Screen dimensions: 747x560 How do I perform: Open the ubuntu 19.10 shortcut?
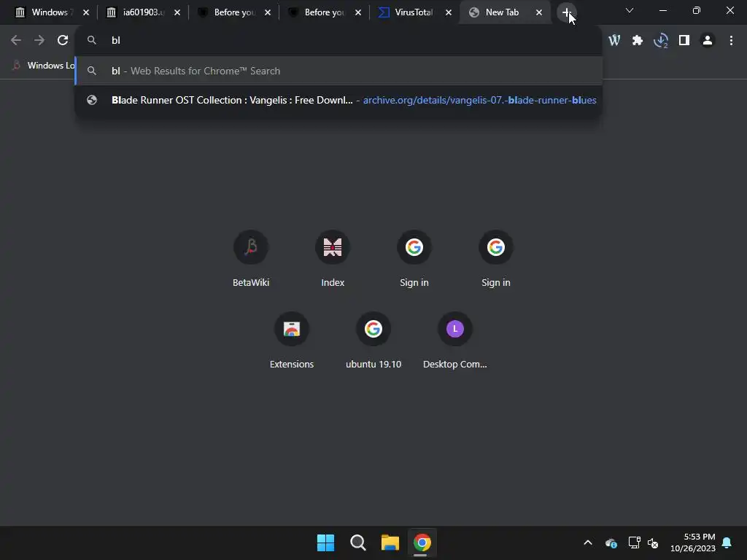(x=373, y=341)
